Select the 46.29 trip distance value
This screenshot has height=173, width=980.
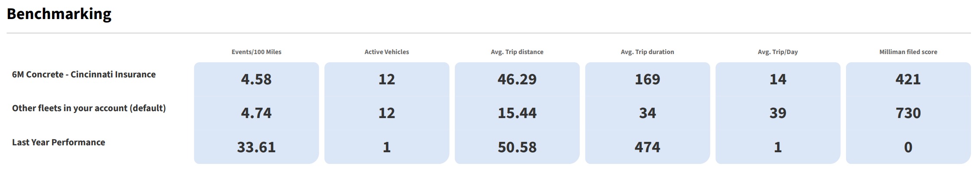(517, 79)
